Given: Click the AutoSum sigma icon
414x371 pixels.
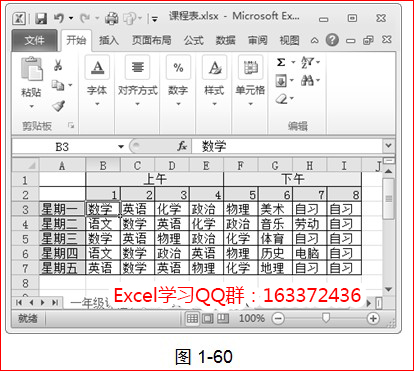Looking at the screenshot, I should (x=281, y=62).
